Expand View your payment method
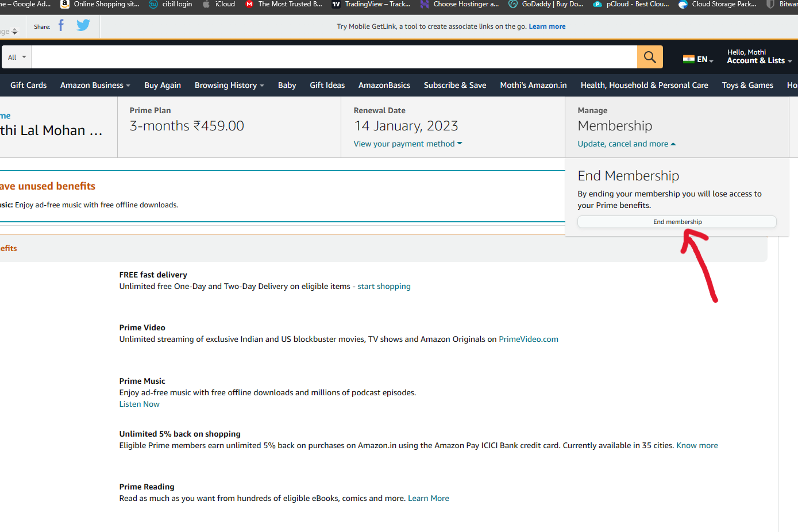The width and height of the screenshot is (798, 532). [x=408, y=144]
